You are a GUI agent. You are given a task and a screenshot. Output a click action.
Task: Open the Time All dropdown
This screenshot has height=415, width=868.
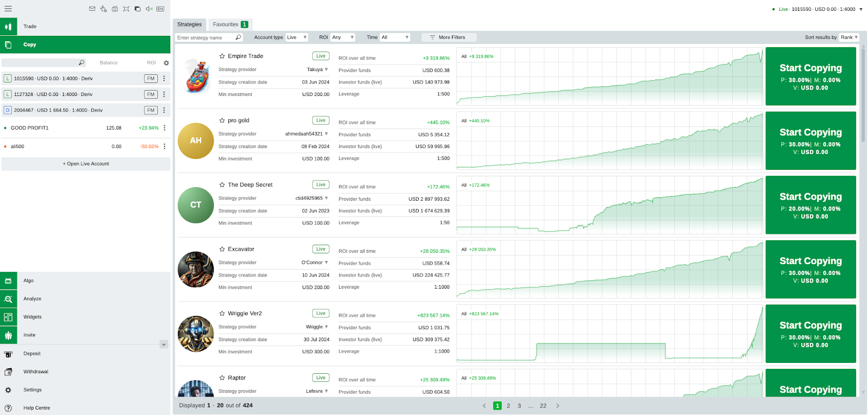point(395,37)
